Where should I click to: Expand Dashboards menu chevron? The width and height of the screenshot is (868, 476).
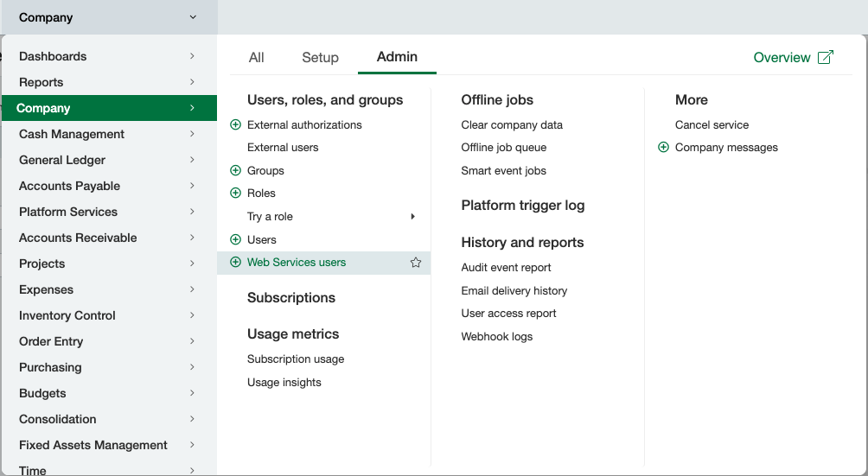(192, 56)
